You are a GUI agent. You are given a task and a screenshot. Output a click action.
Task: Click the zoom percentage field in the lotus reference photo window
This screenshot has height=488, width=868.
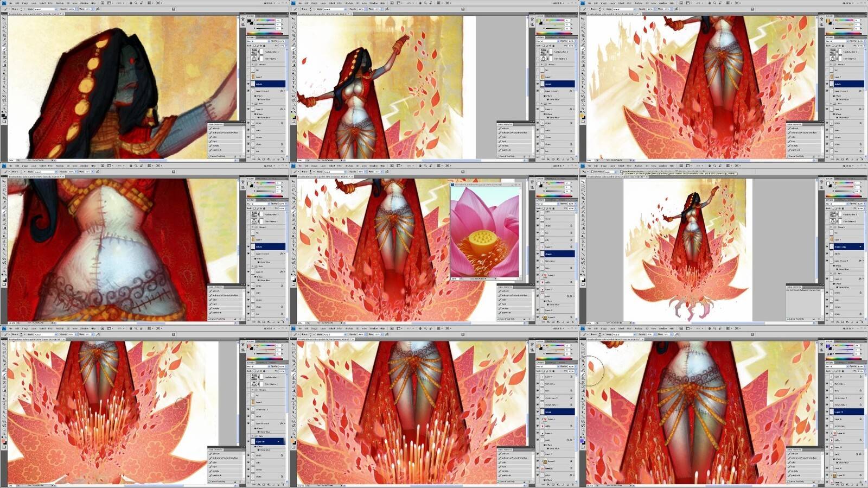(x=454, y=278)
